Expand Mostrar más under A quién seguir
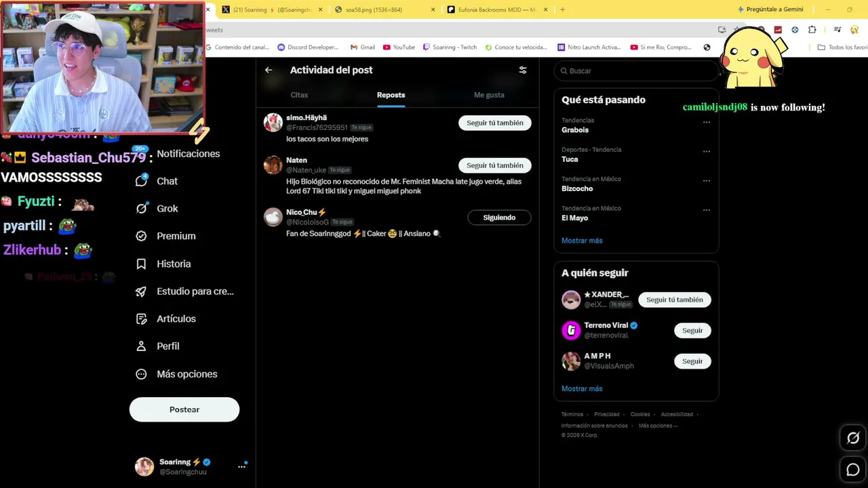Image resolution: width=868 pixels, height=488 pixels. (x=582, y=389)
